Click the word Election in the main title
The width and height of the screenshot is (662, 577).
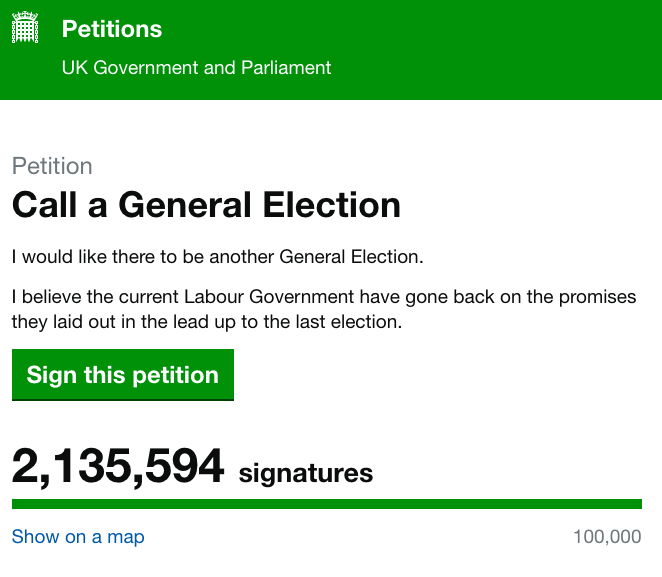pyautogui.click(x=331, y=205)
